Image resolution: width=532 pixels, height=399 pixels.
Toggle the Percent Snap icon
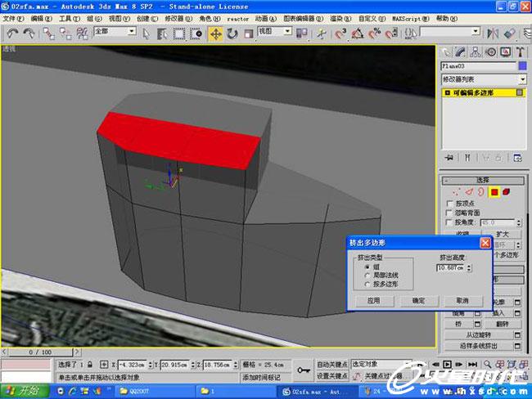pos(375,34)
